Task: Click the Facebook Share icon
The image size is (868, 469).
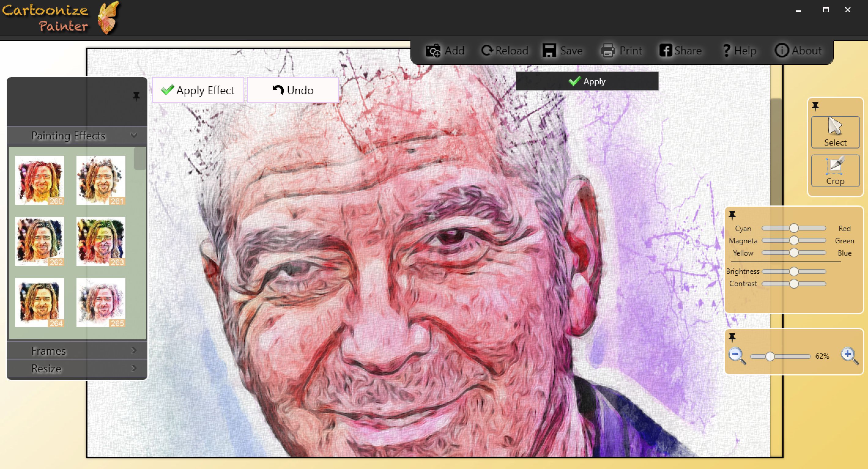Action: [x=666, y=50]
